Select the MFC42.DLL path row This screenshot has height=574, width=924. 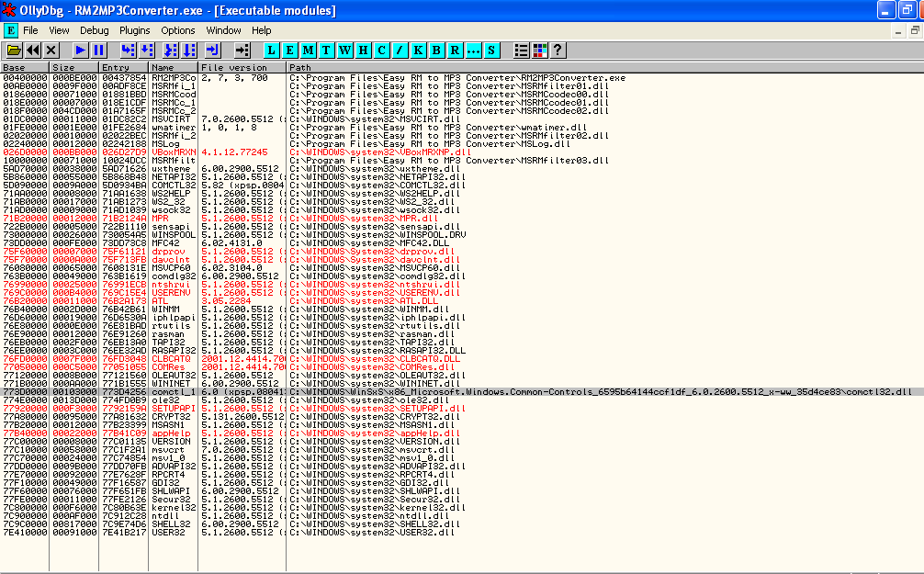(369, 242)
